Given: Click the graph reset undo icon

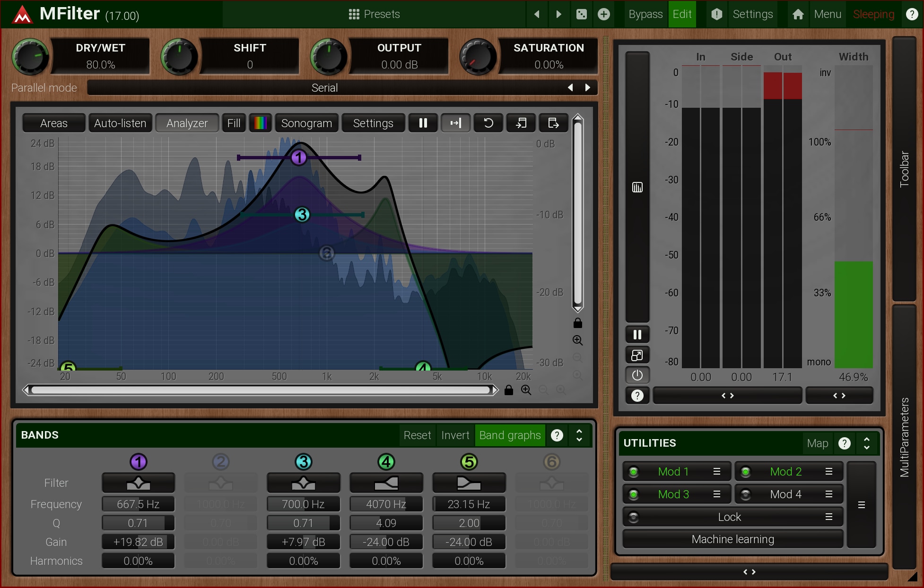Looking at the screenshot, I should tap(488, 123).
